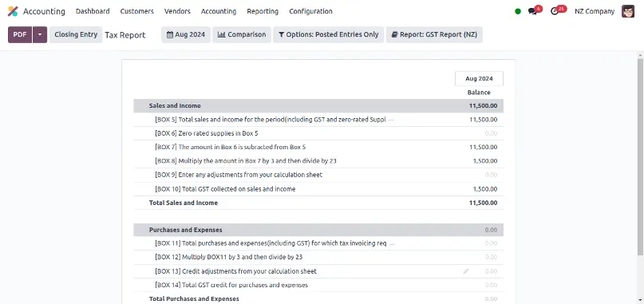
Task: Open the Aug 2024 date picker
Action: (186, 35)
